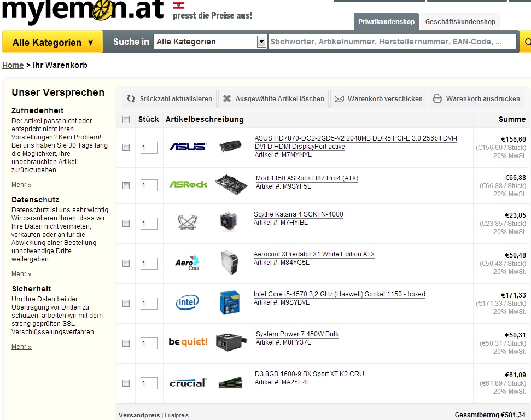
Task: Click the refresh icon on Stückzahl aktualisieren
Action: pos(131,98)
